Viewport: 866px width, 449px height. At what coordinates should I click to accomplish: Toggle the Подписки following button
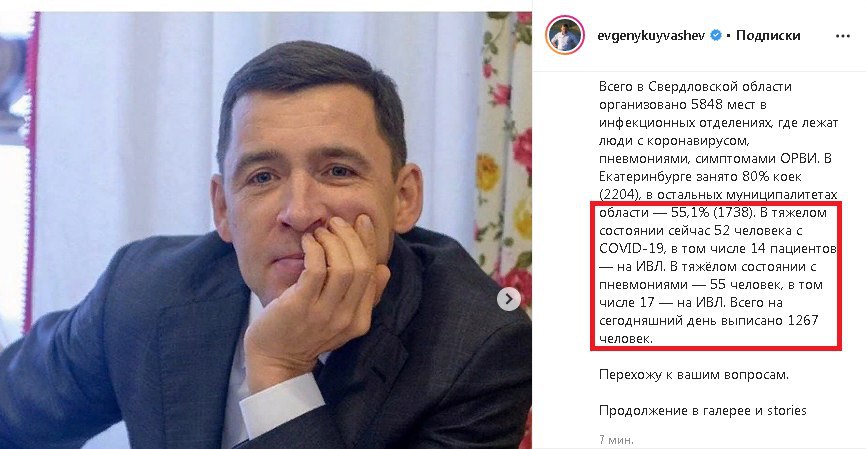click(x=768, y=35)
